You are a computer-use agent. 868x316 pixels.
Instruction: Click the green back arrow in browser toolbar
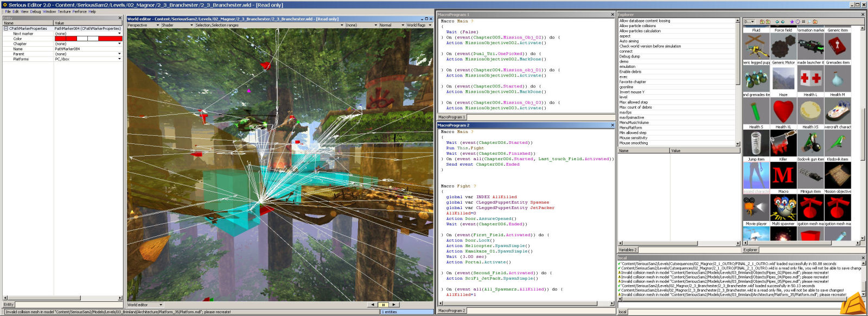pyautogui.click(x=777, y=22)
